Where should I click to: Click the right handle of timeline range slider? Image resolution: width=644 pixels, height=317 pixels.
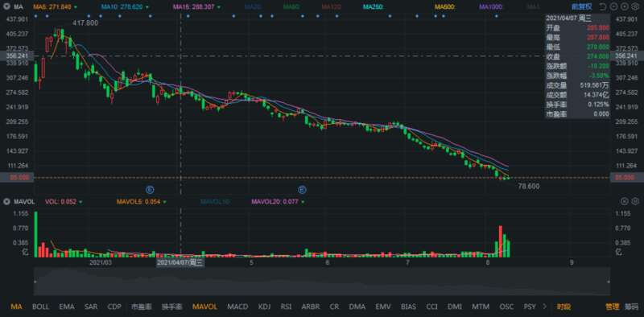[x=609, y=282]
